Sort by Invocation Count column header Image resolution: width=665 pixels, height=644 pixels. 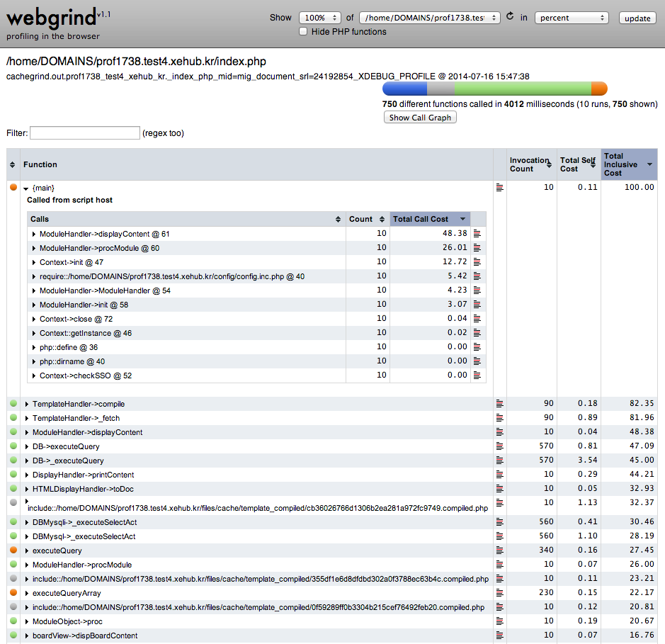[x=529, y=164]
